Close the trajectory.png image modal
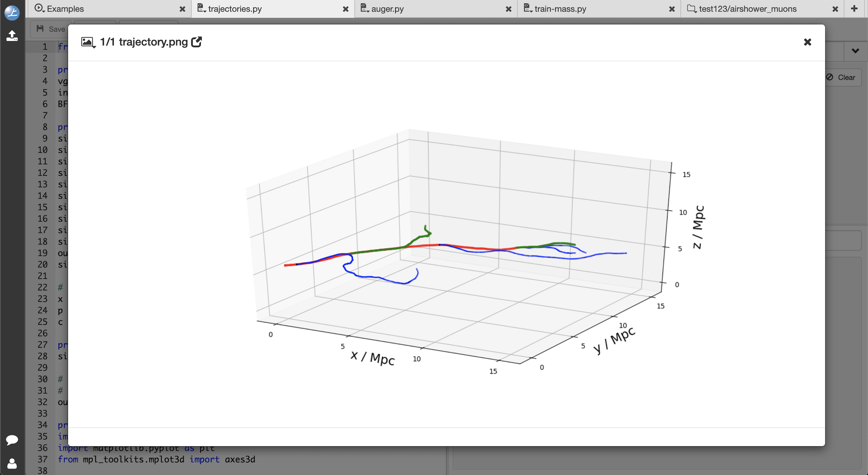868x475 pixels. coord(807,42)
